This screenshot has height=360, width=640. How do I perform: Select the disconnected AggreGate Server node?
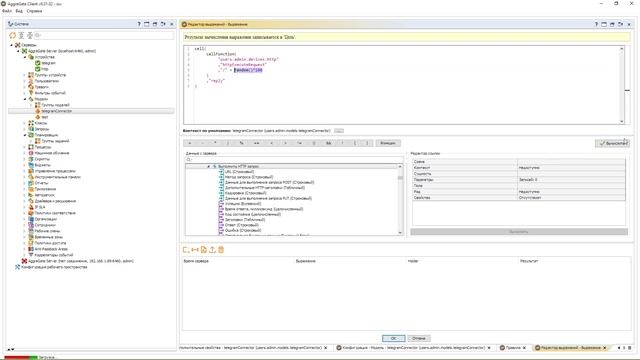(80, 261)
